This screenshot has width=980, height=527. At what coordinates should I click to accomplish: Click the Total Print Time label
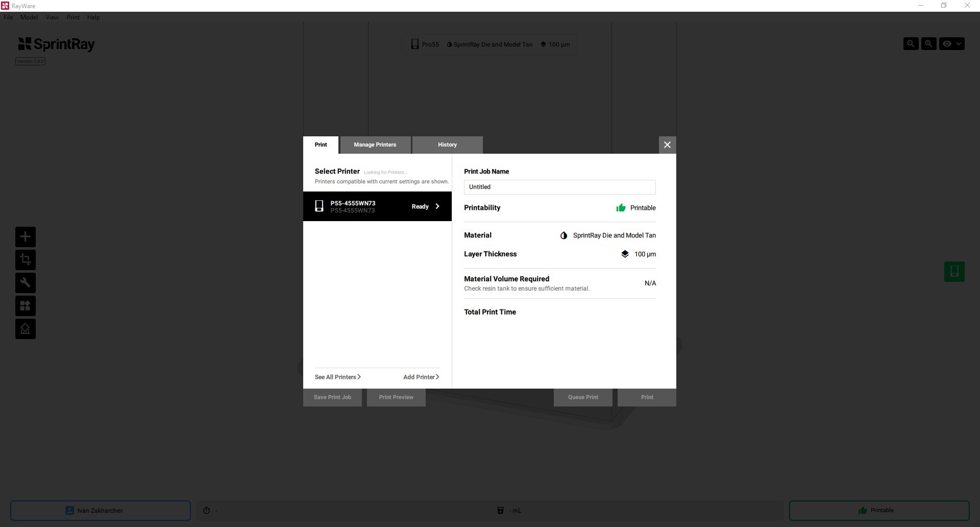(490, 312)
